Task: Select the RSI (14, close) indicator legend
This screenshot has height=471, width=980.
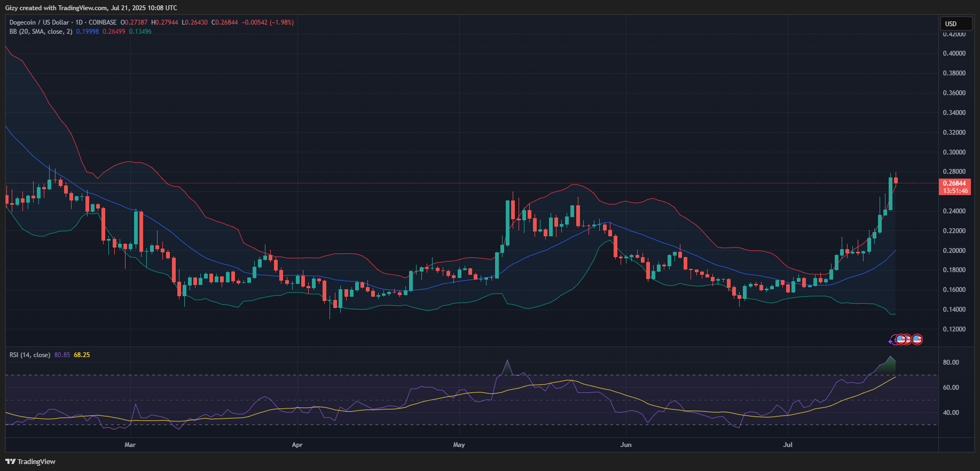Action: click(x=30, y=355)
